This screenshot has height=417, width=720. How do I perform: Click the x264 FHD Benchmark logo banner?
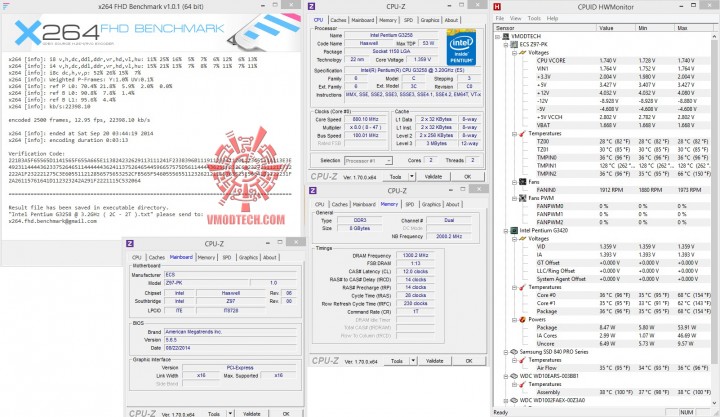tap(152, 33)
